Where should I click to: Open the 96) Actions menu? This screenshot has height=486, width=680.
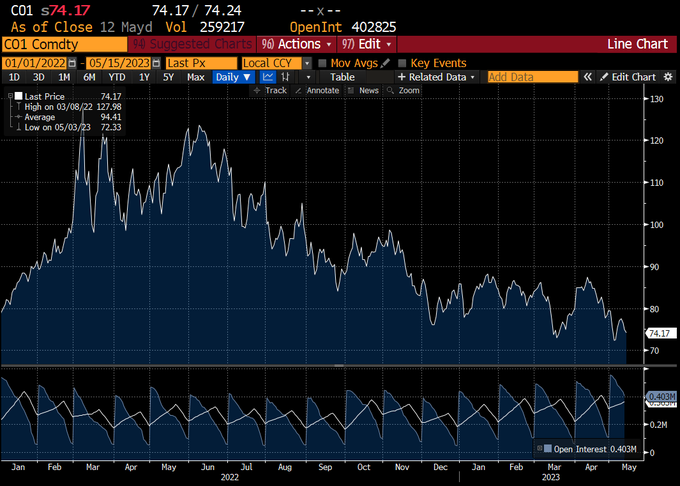297,44
